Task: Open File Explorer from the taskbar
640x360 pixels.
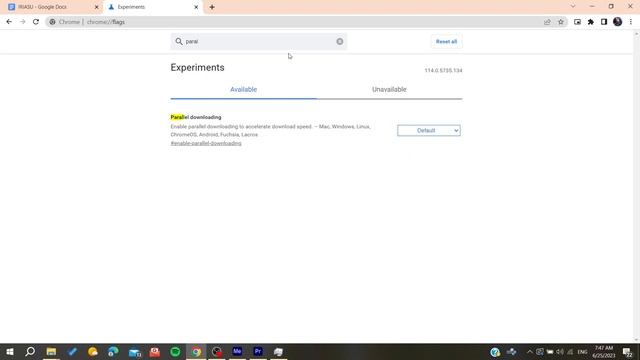Action: (x=51, y=351)
